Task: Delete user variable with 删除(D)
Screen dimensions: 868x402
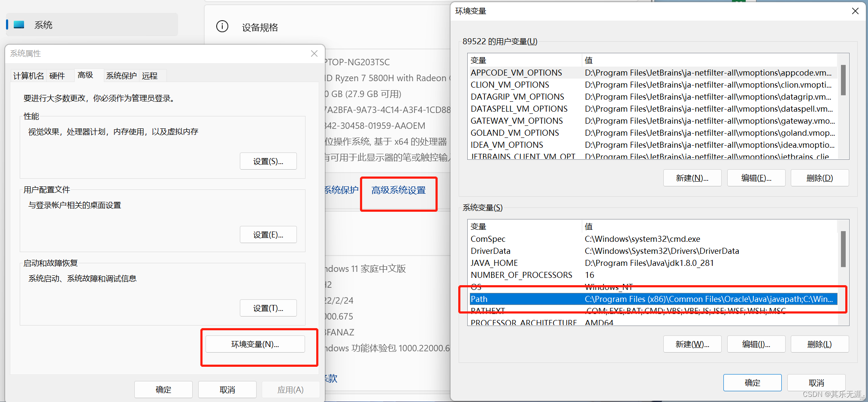Action: click(820, 178)
